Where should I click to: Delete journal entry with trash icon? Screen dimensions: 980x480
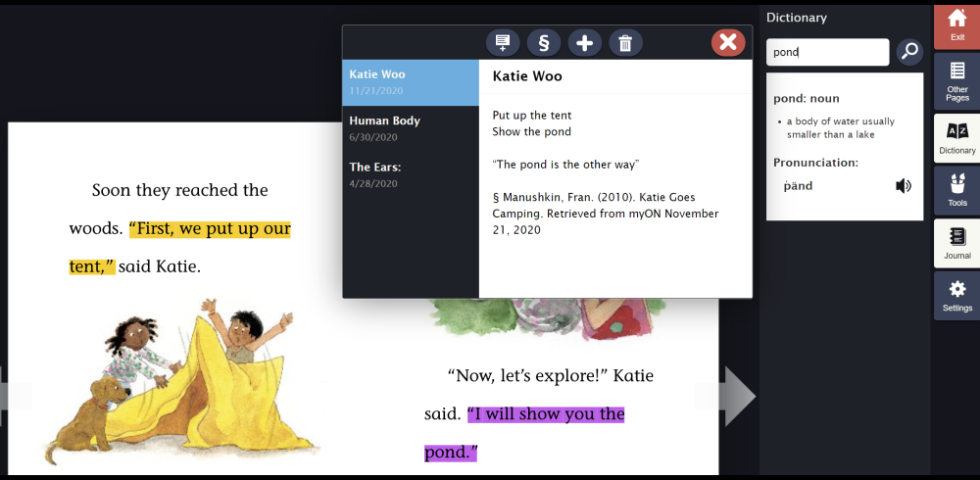[x=625, y=42]
